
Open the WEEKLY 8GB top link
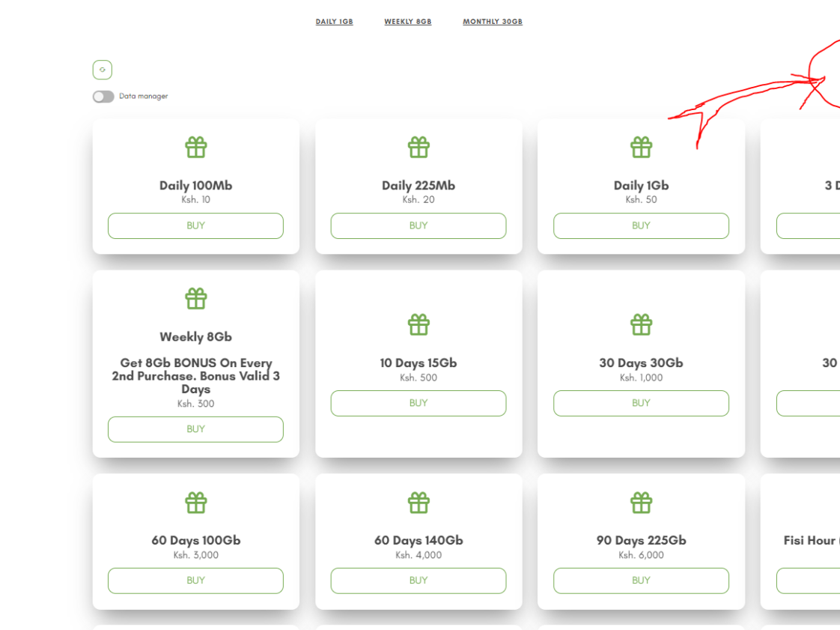(408, 22)
